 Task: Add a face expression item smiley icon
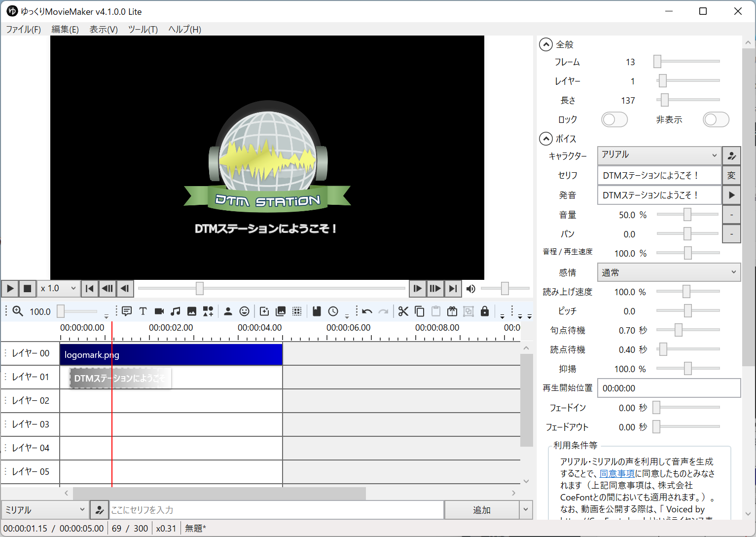(x=244, y=311)
